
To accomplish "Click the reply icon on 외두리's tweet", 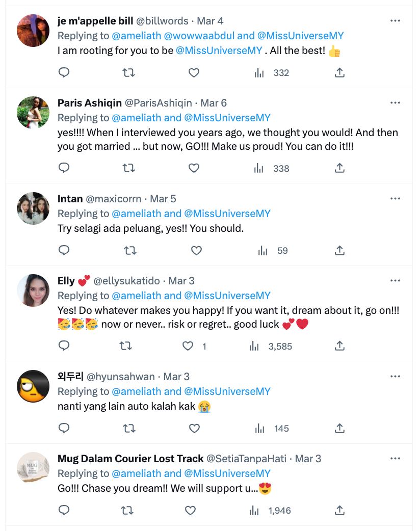I will point(64,429).
